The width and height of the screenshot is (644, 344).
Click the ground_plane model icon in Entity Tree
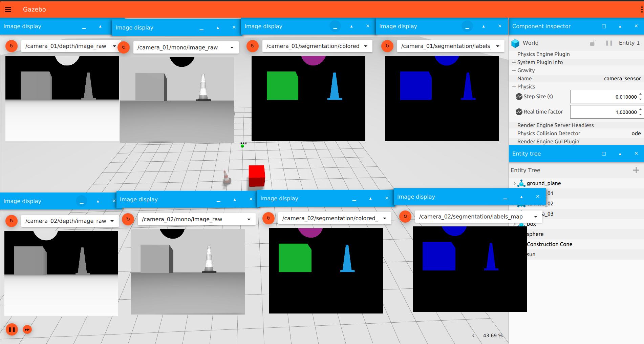(522, 183)
